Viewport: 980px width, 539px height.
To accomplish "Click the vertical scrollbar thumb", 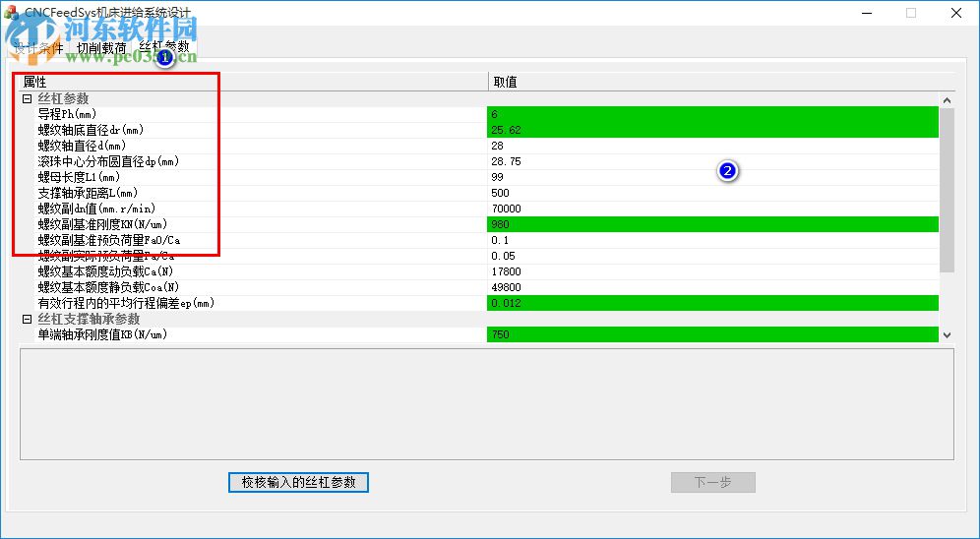I will pos(947,190).
